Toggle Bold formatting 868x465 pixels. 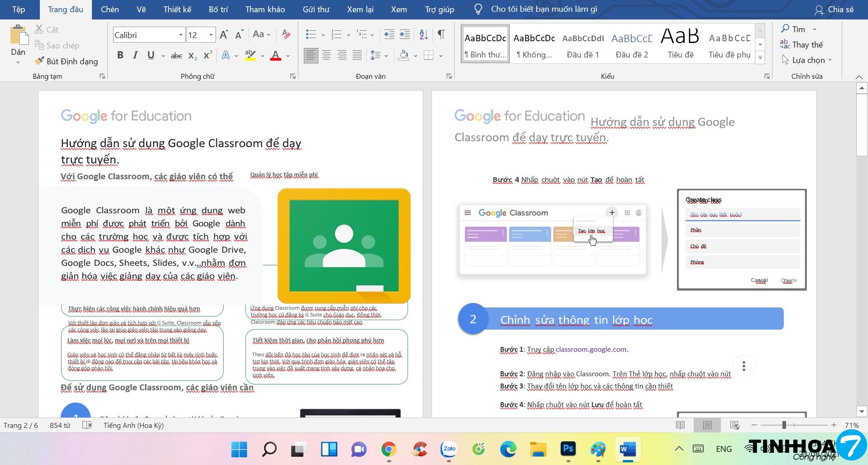point(120,55)
